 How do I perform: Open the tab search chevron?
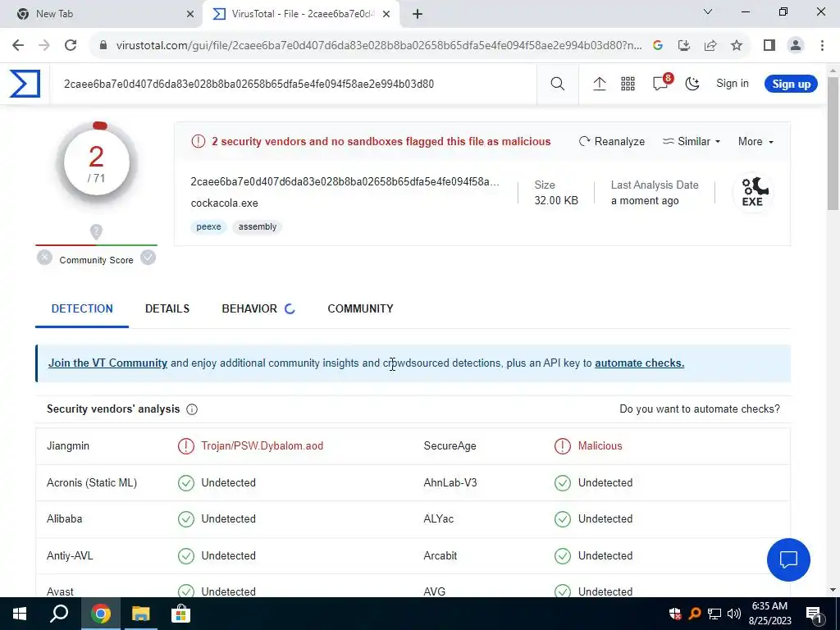tap(708, 11)
